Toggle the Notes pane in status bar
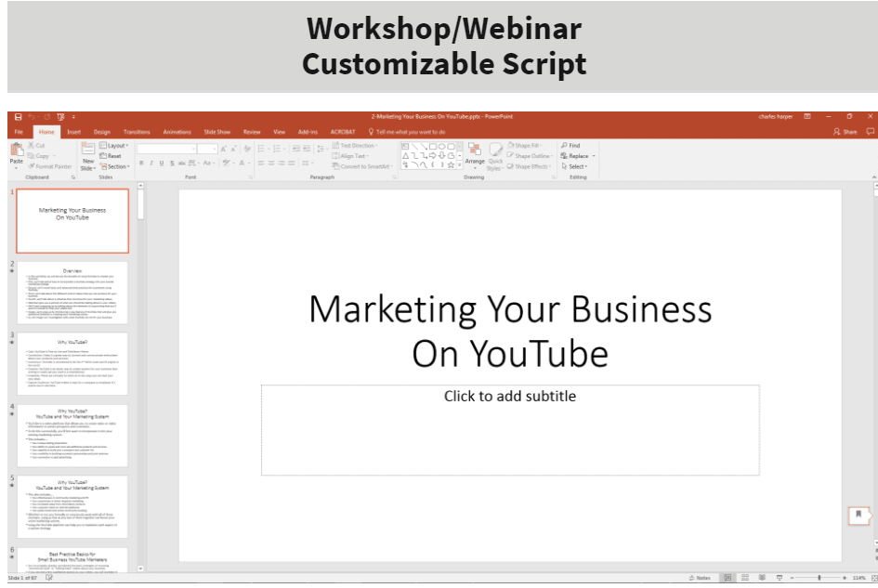 700,578
